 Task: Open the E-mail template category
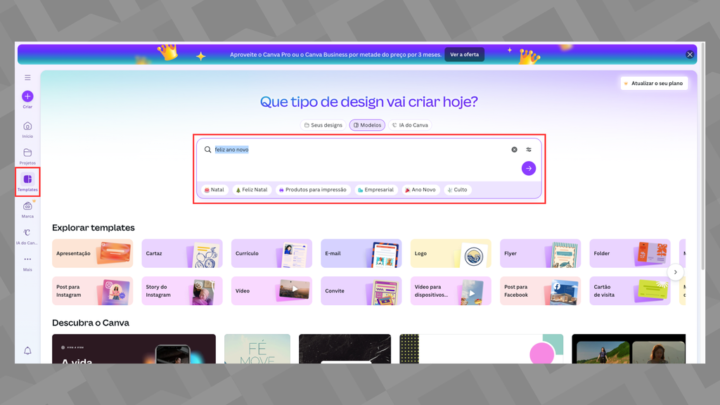pos(361,253)
